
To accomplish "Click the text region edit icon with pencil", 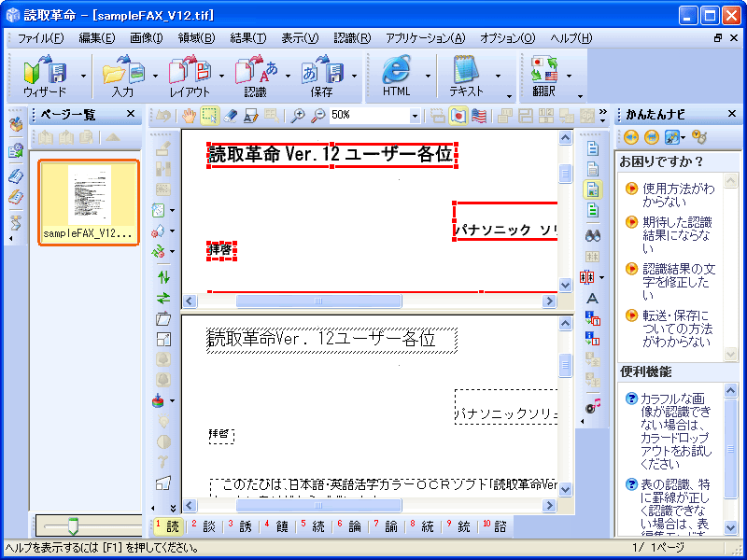I will [x=250, y=115].
